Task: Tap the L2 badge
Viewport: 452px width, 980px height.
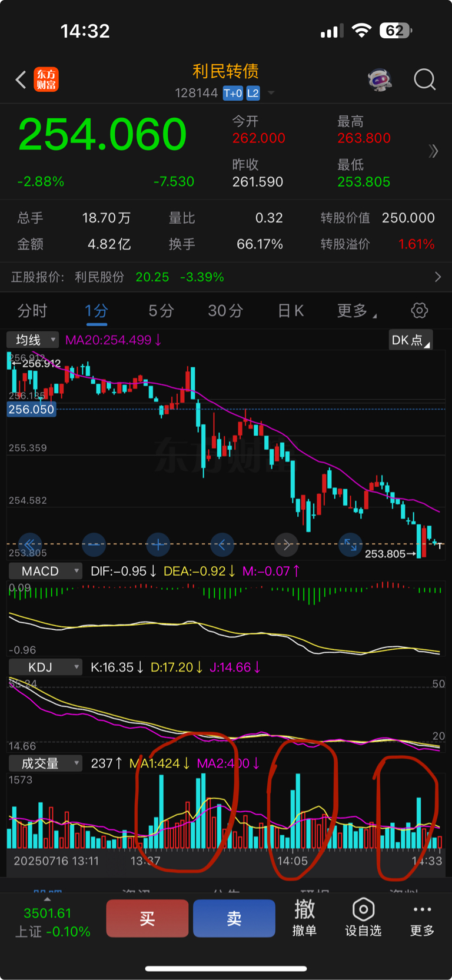Action: click(253, 93)
